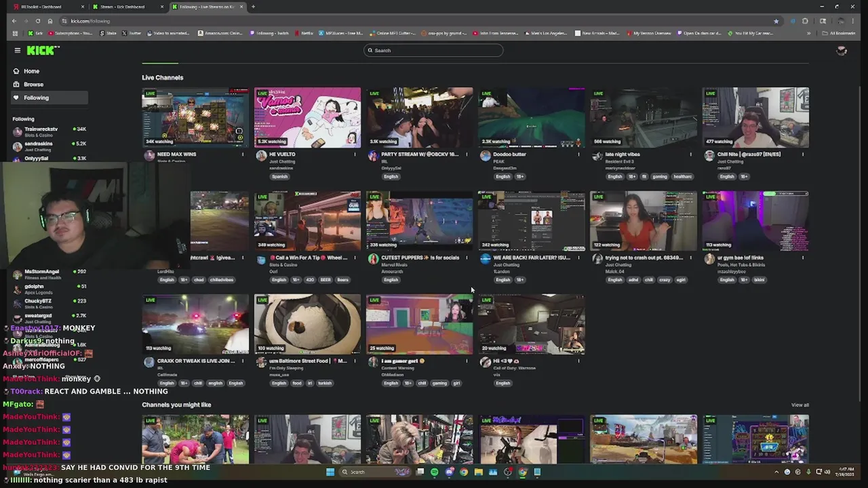
Task: Open the HE VUELTO stream thumbnail
Action: click(x=307, y=117)
